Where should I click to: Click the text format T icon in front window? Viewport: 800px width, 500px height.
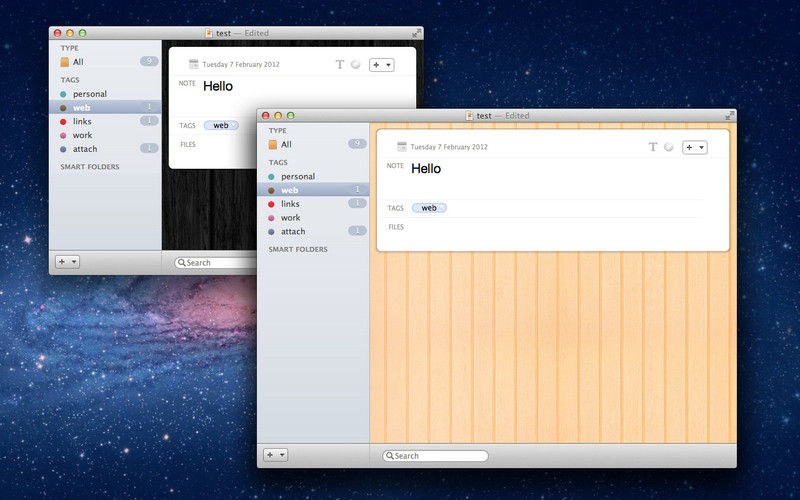tap(653, 147)
